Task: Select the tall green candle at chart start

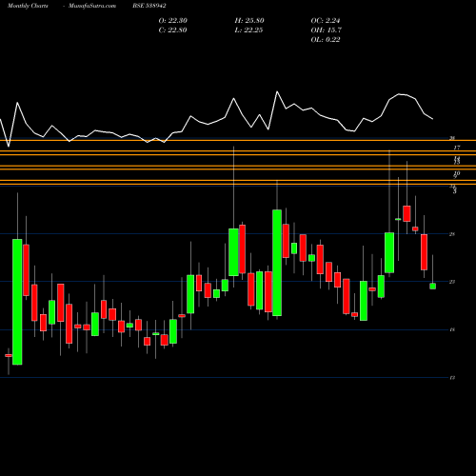Action: [17, 302]
